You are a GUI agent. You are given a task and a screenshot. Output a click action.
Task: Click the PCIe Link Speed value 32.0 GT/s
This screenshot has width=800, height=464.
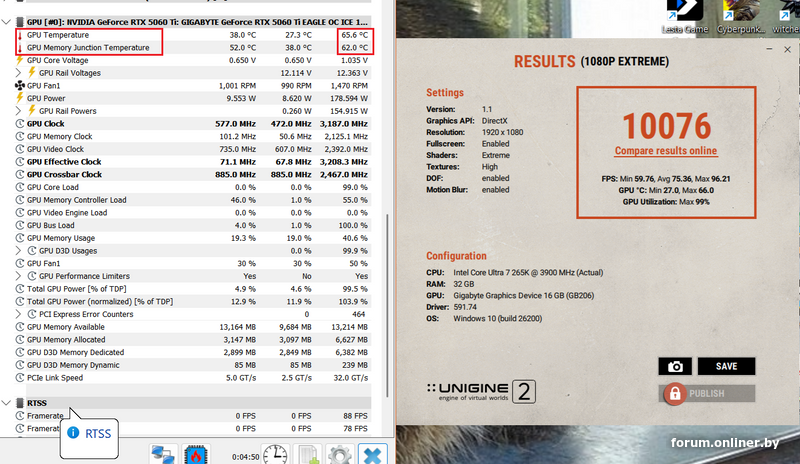pos(349,378)
